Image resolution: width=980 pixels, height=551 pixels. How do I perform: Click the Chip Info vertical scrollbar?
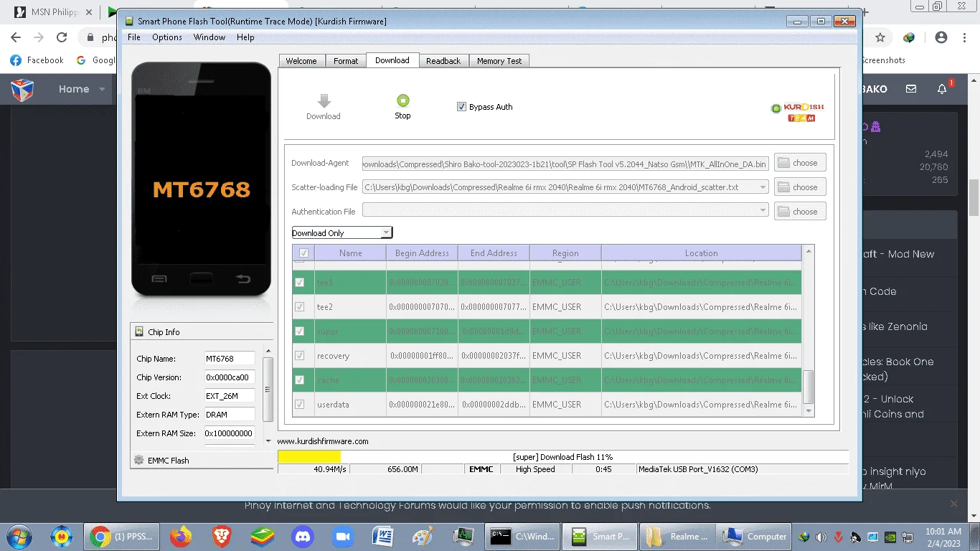pyautogui.click(x=268, y=390)
